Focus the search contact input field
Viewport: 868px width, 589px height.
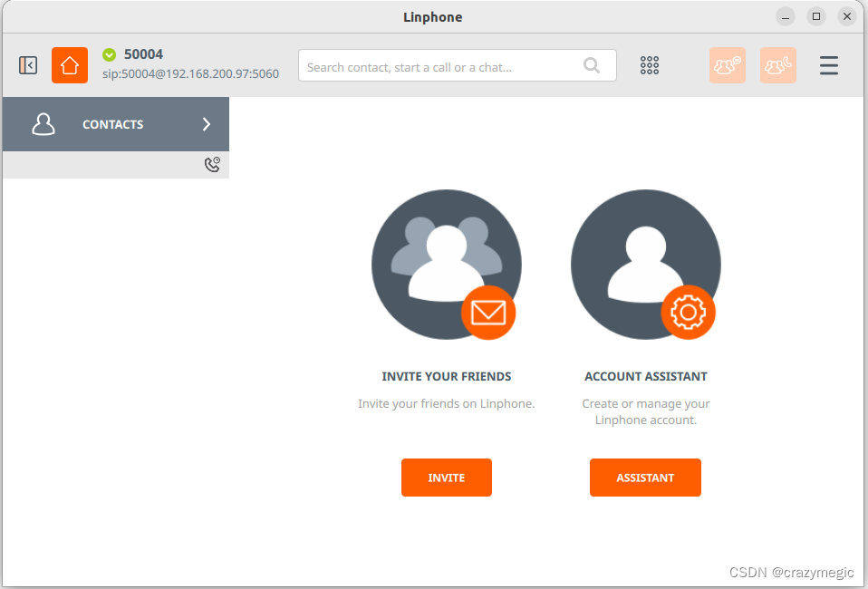(x=458, y=65)
